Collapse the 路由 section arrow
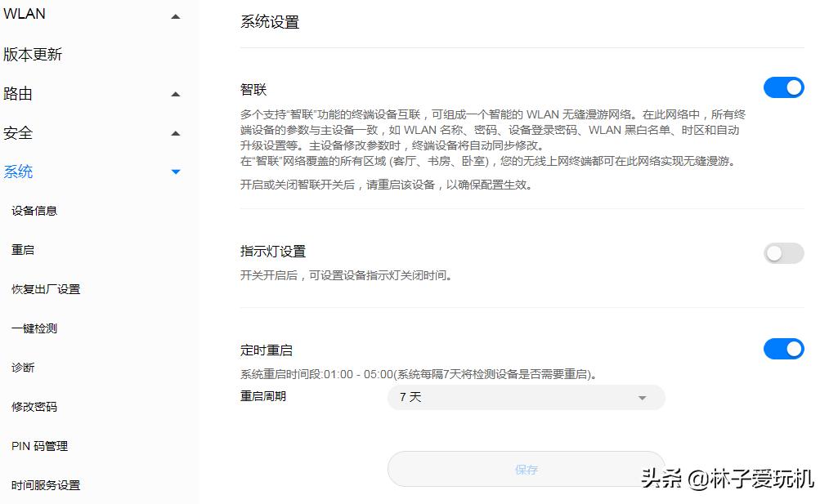This screenshot has height=504, width=829. (x=175, y=93)
